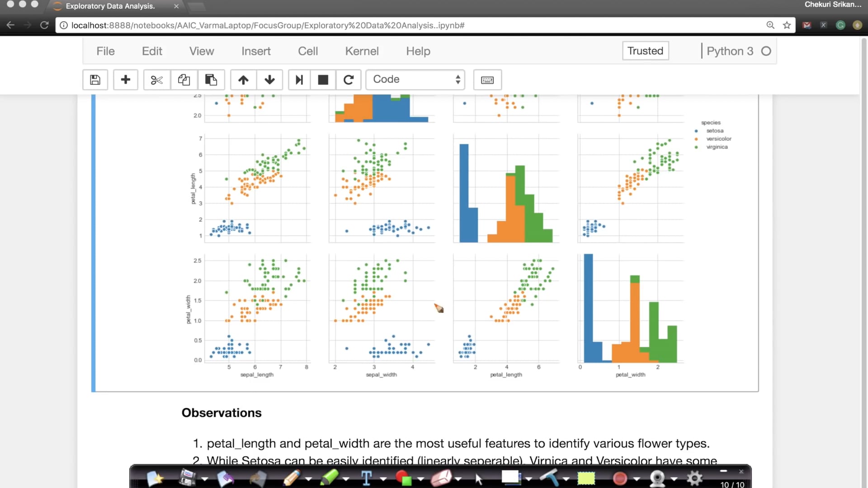Image resolution: width=868 pixels, height=488 pixels.
Task: Click the Move cell up arrow
Action: point(243,79)
